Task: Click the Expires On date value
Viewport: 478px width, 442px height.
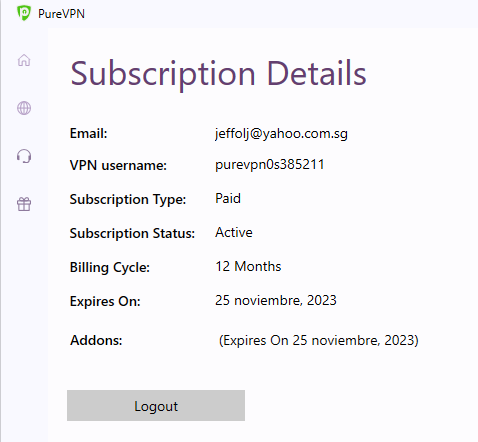Action: (276, 300)
